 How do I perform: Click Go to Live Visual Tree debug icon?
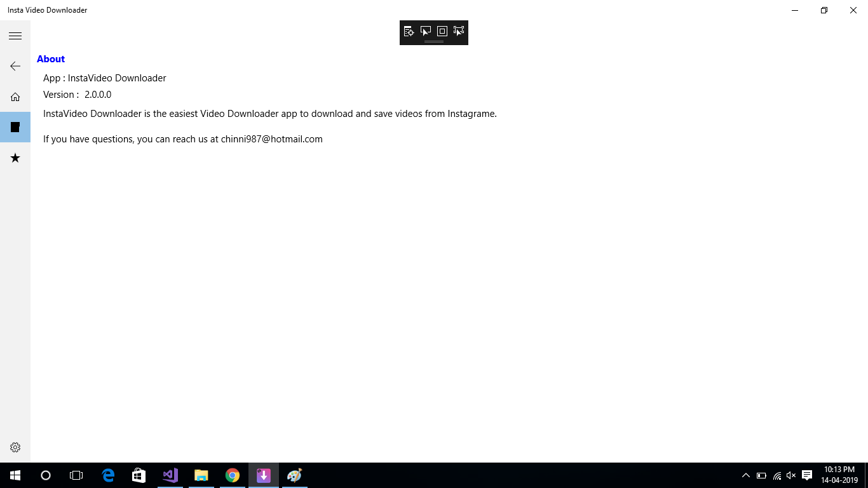pyautogui.click(x=409, y=31)
